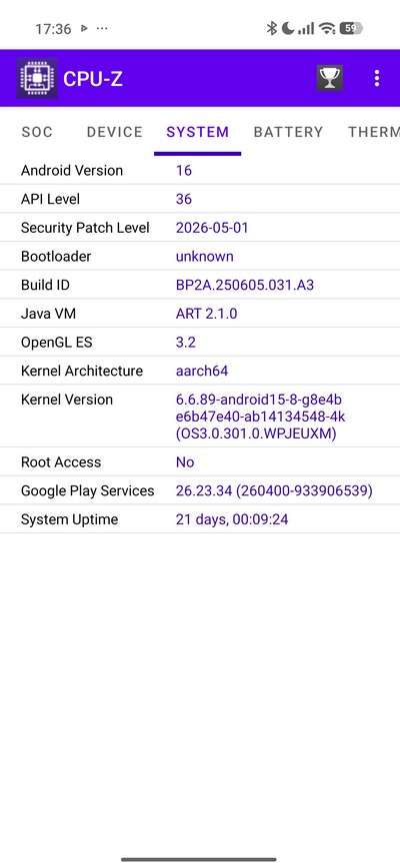Tap the cellular signal bars icon
400x868 pixels.
click(x=306, y=28)
